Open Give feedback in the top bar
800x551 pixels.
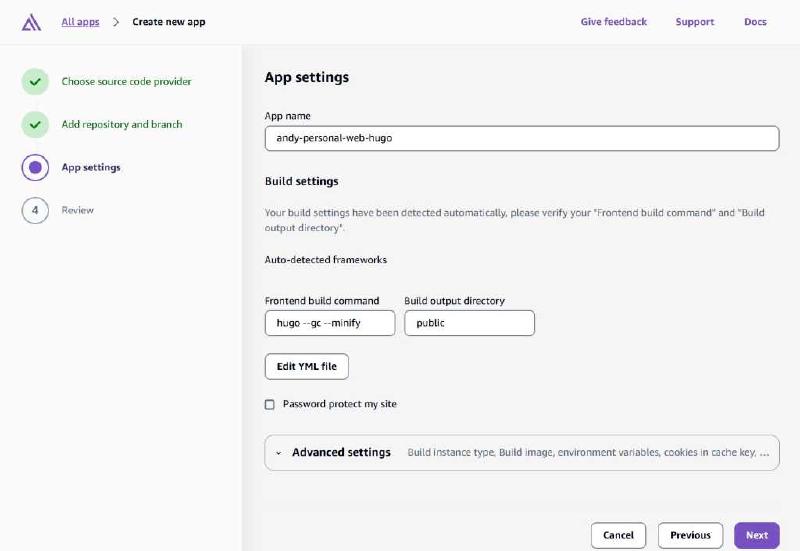[x=613, y=22]
